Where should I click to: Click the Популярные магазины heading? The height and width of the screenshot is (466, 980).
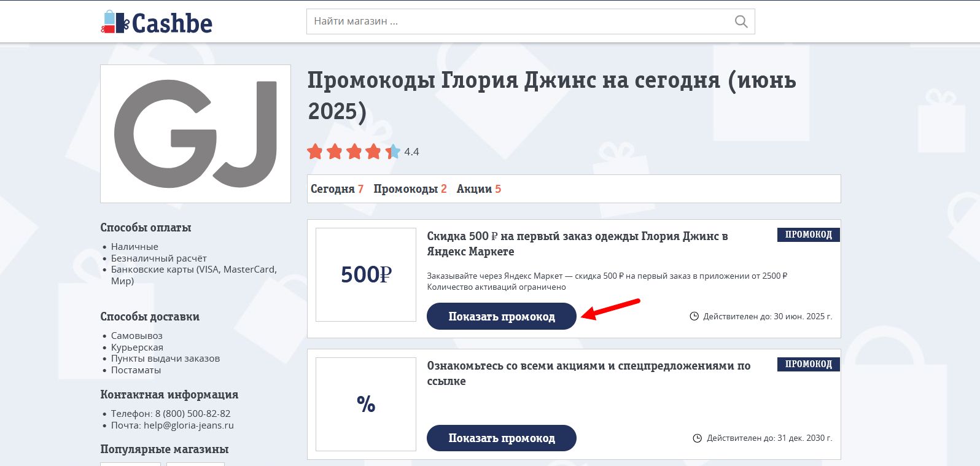click(x=165, y=449)
